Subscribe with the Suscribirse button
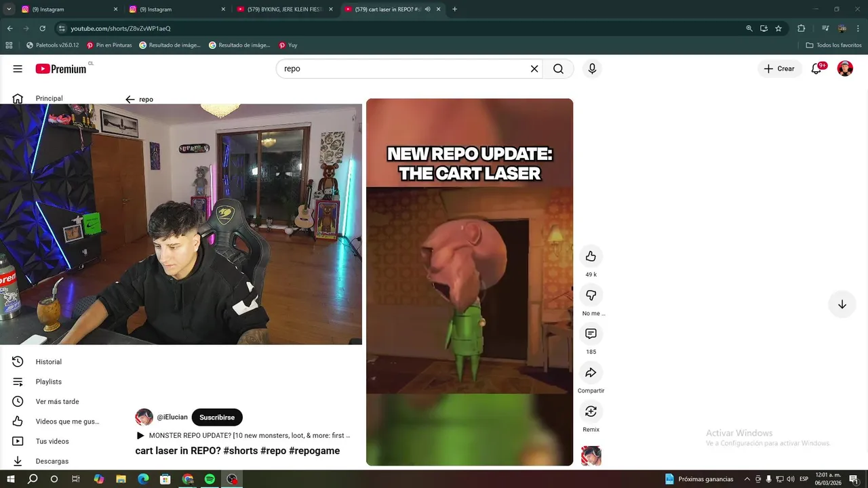868x488 pixels. pos(217,418)
